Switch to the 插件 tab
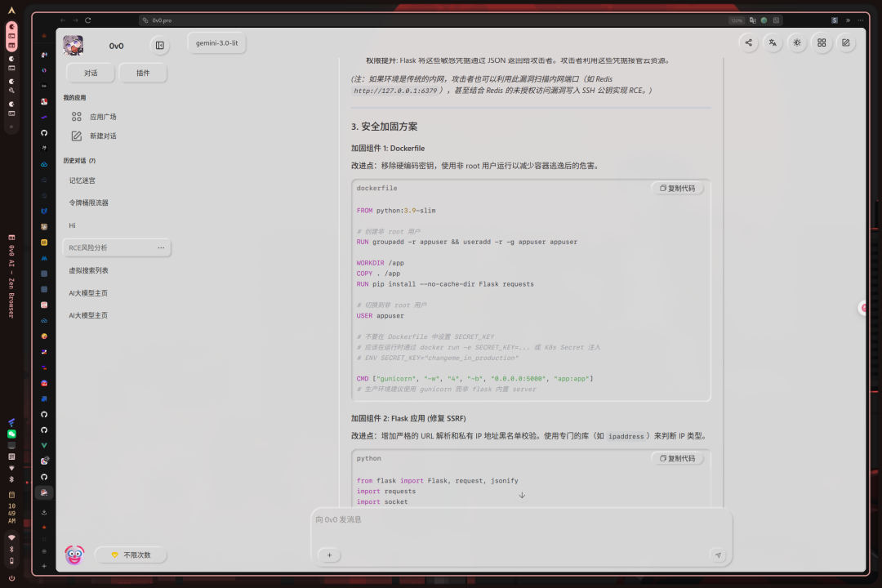882x588 pixels. click(x=143, y=73)
